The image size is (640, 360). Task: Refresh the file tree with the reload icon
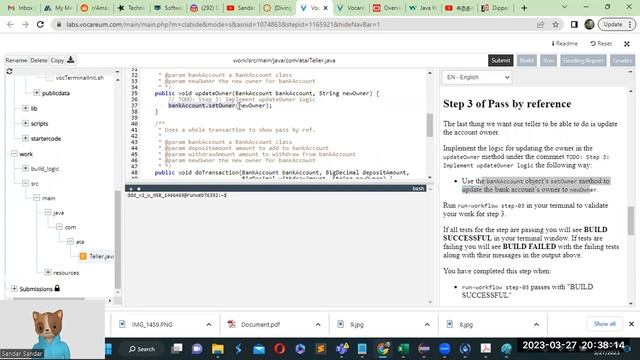pos(9,71)
